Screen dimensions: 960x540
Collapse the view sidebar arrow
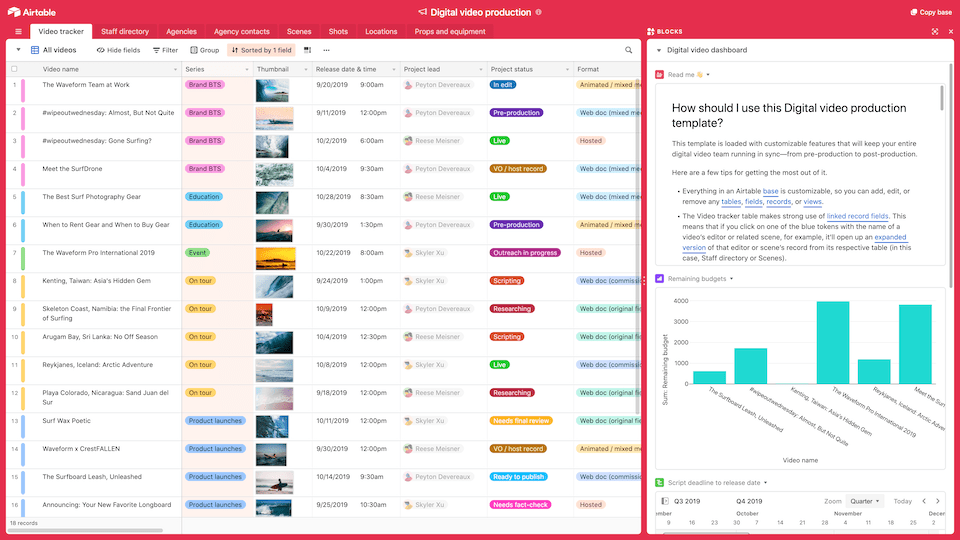click(x=18, y=50)
